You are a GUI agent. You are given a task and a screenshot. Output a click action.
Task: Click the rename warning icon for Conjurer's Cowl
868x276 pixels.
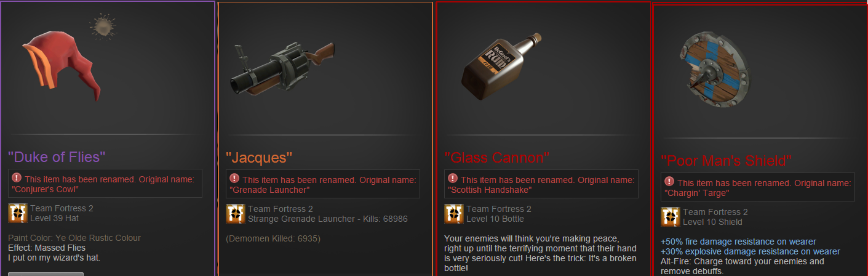(17, 178)
